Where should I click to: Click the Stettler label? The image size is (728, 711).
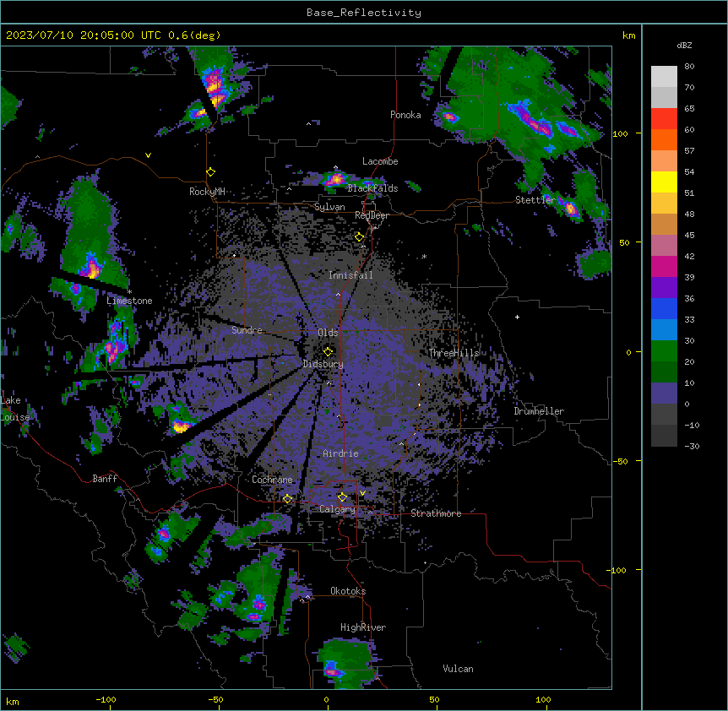tap(535, 200)
